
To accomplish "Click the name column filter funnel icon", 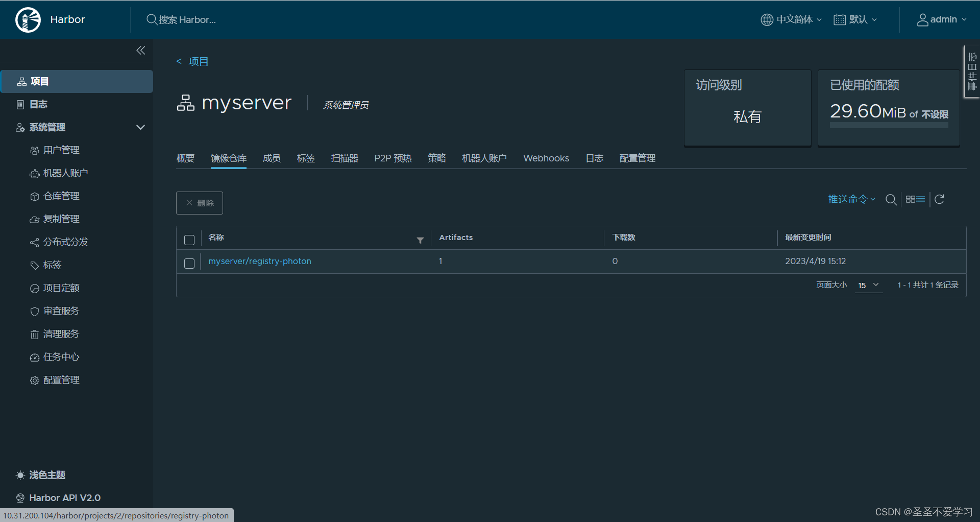I will pos(420,240).
